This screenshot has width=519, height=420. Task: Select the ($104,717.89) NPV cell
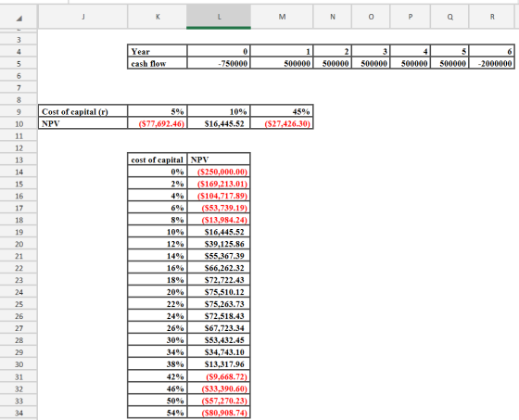pos(219,196)
